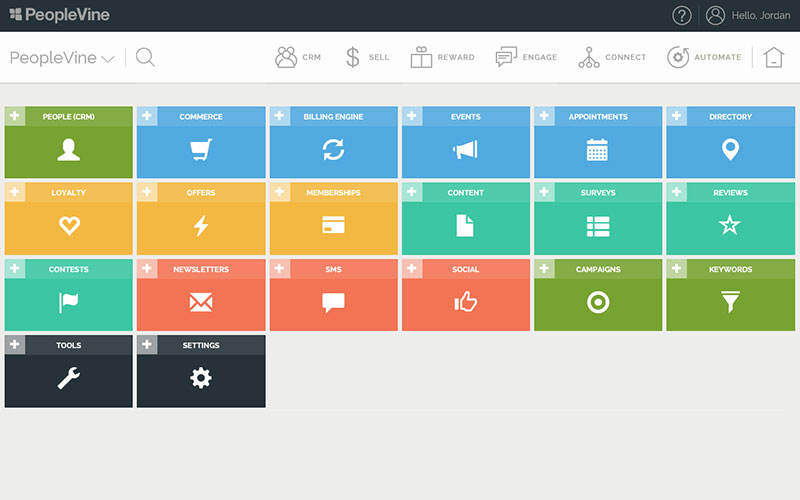Open the CRM menu
This screenshot has height=500, width=800.
coord(298,57)
